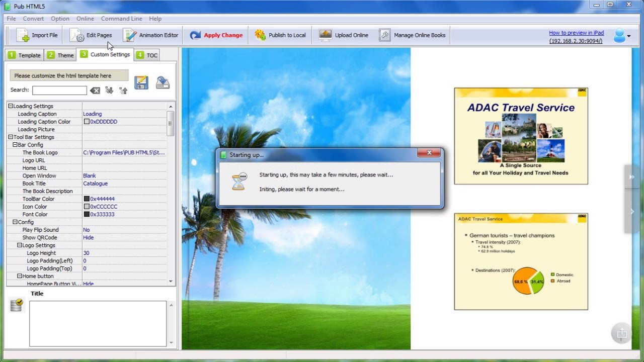Click the fast-forward last page arrow on preview

coord(631,177)
